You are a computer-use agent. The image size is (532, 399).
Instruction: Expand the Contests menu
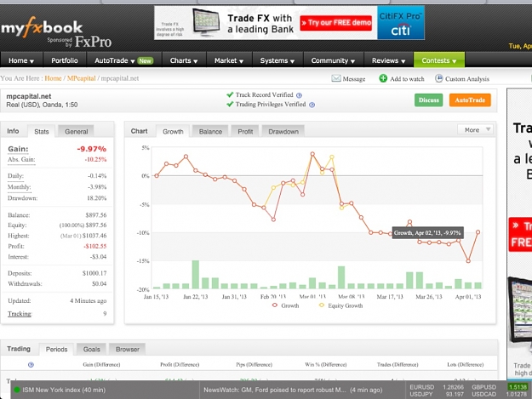[x=438, y=60]
